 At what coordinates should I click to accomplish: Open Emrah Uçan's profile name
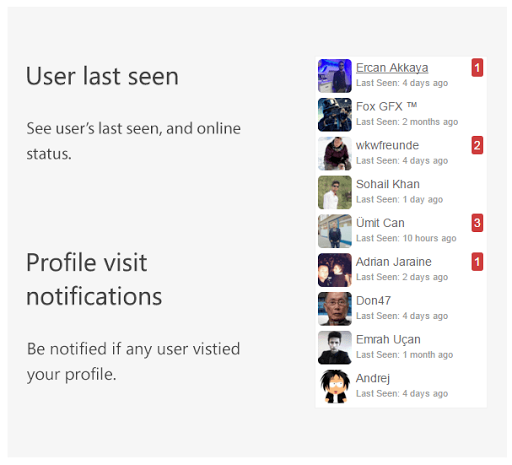pyautogui.click(x=388, y=339)
